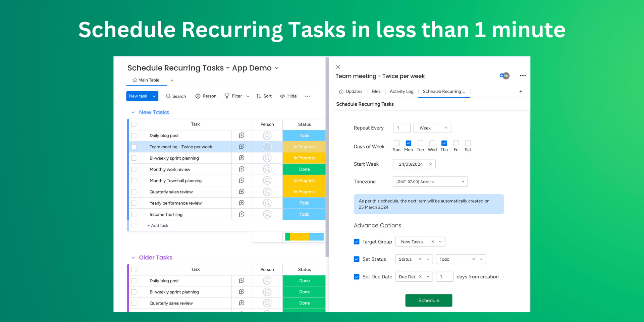Switch to the Main Table view

146,80
